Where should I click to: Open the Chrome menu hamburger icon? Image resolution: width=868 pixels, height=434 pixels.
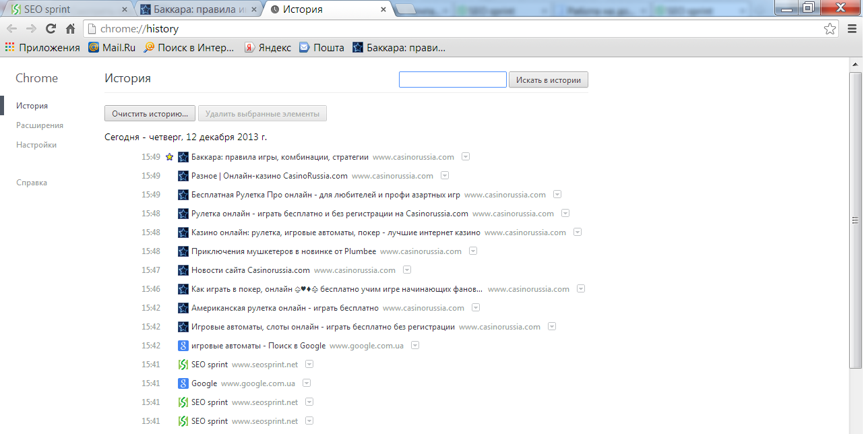[852, 29]
